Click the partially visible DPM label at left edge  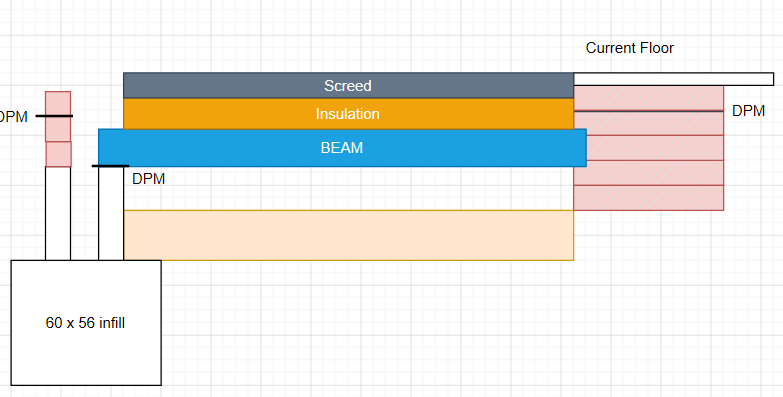click(13, 117)
